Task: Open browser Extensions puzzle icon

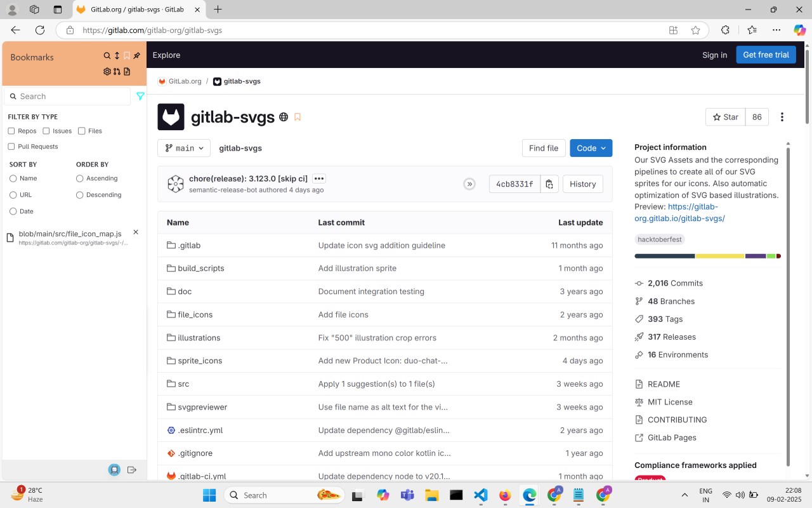Action: [x=725, y=30]
